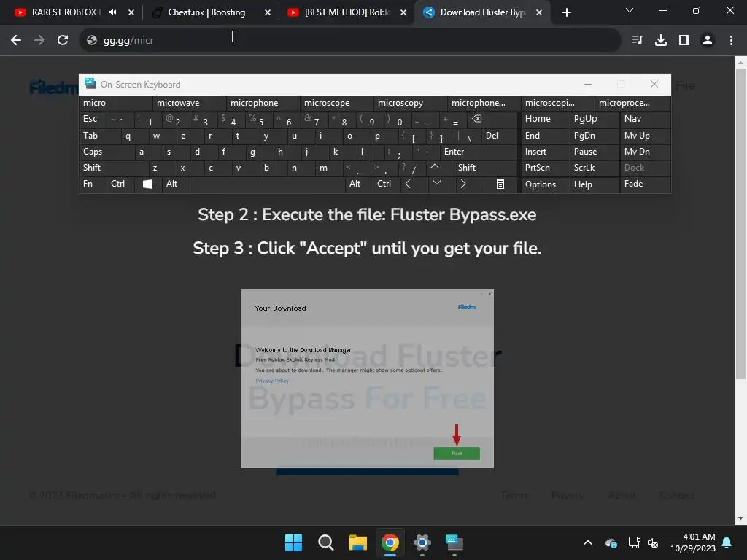747x560 pixels.
Task: Click the site info icon in address bar
Action: pyautogui.click(x=91, y=41)
